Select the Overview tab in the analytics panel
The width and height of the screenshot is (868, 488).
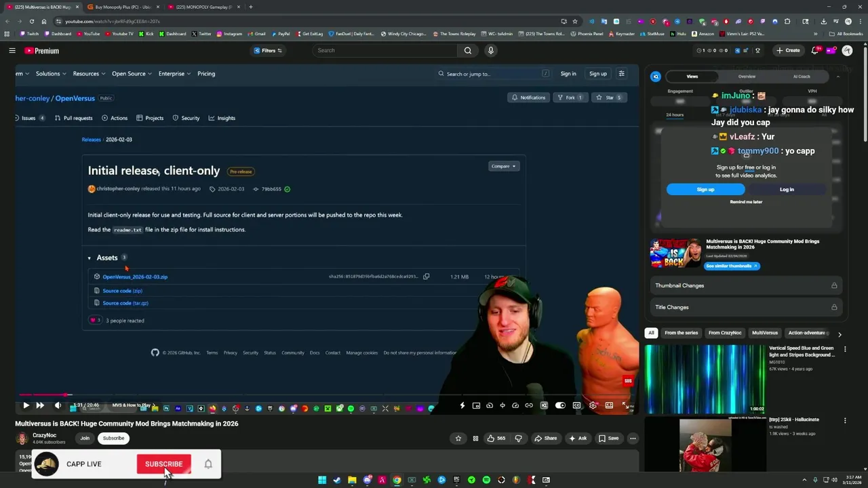(x=747, y=77)
